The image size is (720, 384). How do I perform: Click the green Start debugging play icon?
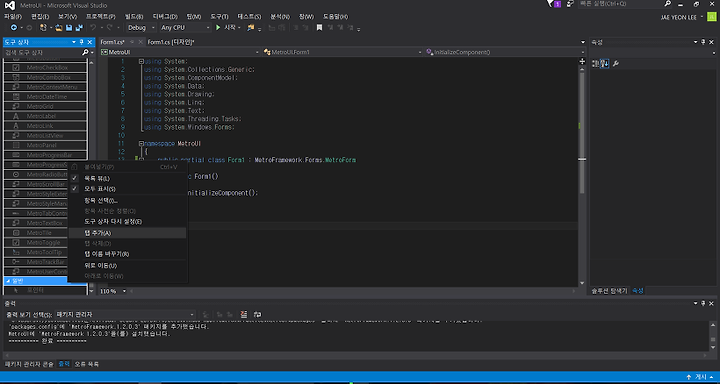click(218, 28)
